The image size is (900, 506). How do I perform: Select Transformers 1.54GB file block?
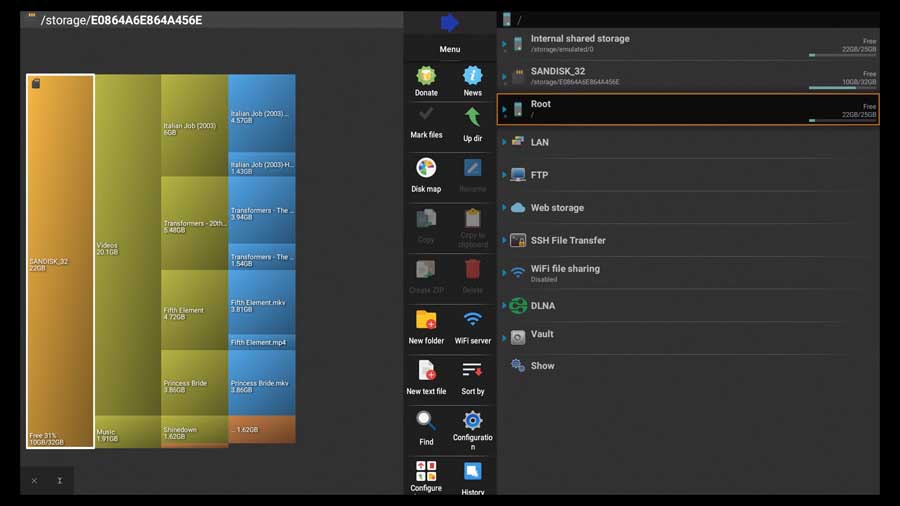[x=262, y=257]
